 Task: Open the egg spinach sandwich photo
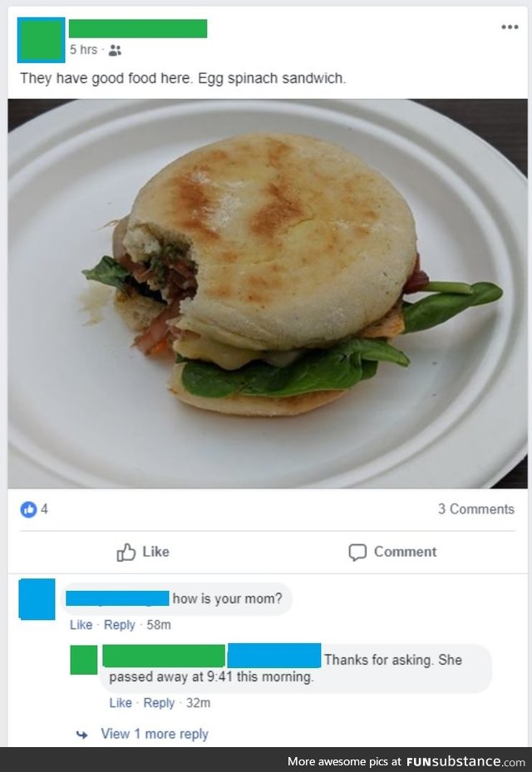coord(268,294)
